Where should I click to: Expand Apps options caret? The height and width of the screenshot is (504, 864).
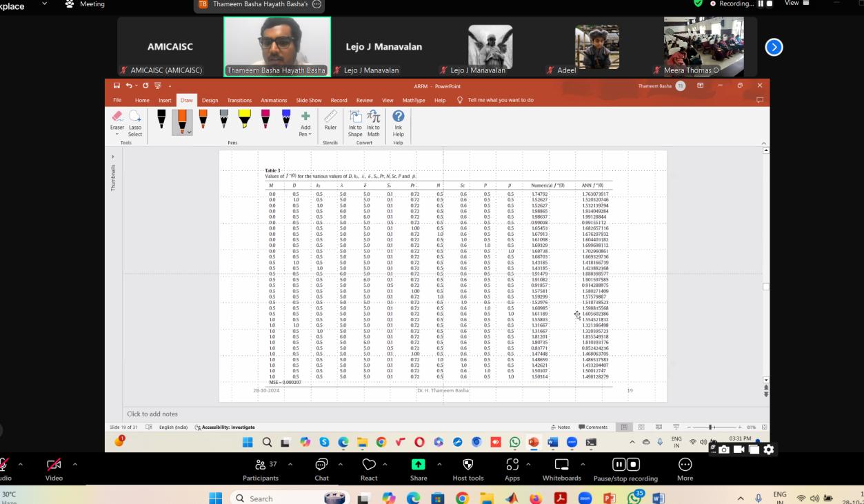tap(529, 463)
